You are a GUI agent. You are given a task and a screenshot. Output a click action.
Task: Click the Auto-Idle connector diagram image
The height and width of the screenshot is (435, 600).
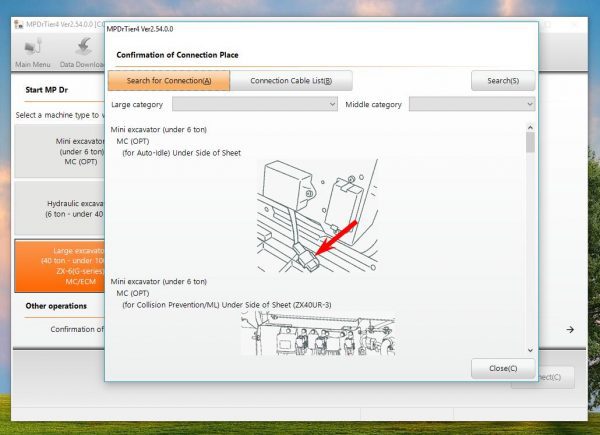[x=318, y=216]
